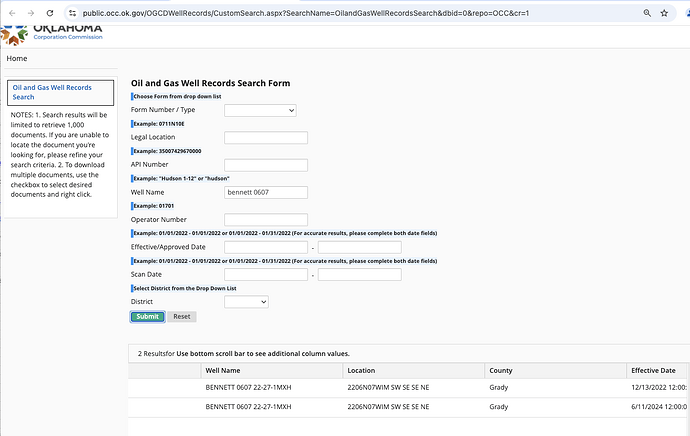Select the result row dated 12/13/2022
690x436 pixels.
coord(400,389)
